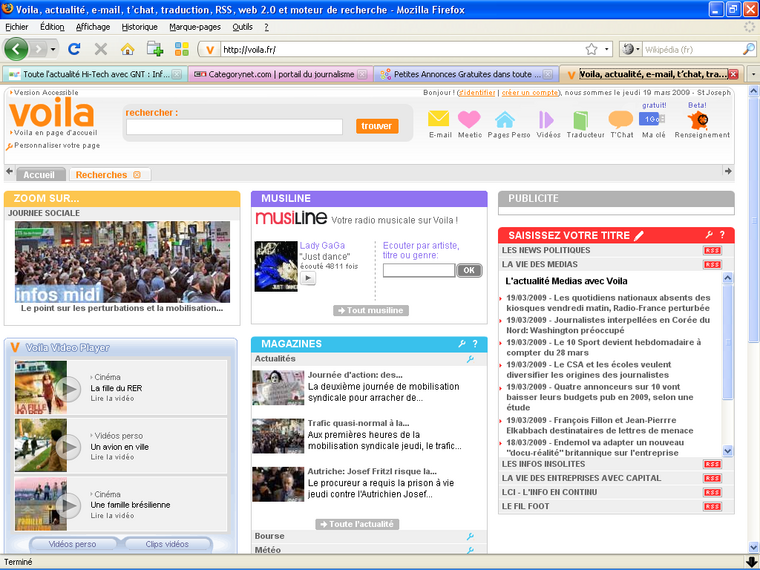Open the Vidéos play icon
The width and height of the screenshot is (760, 570).
point(546,119)
